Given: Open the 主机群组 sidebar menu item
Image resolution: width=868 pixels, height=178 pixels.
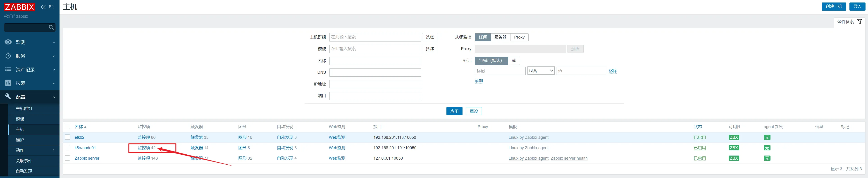Looking at the screenshot, I should pyautogui.click(x=24, y=108).
